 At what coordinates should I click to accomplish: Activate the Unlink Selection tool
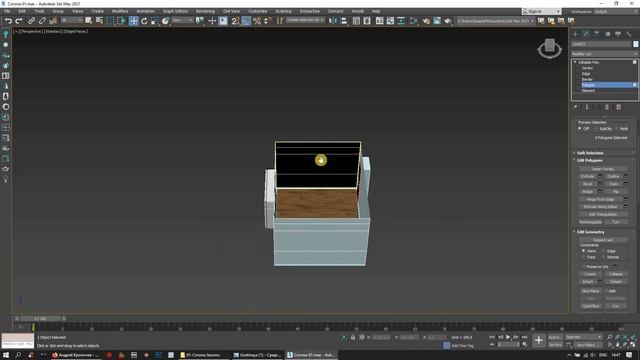(42, 21)
